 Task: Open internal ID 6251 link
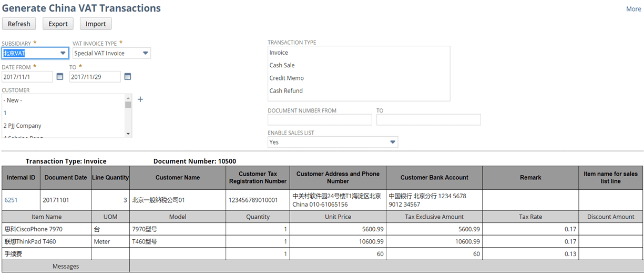pyautogui.click(x=11, y=200)
